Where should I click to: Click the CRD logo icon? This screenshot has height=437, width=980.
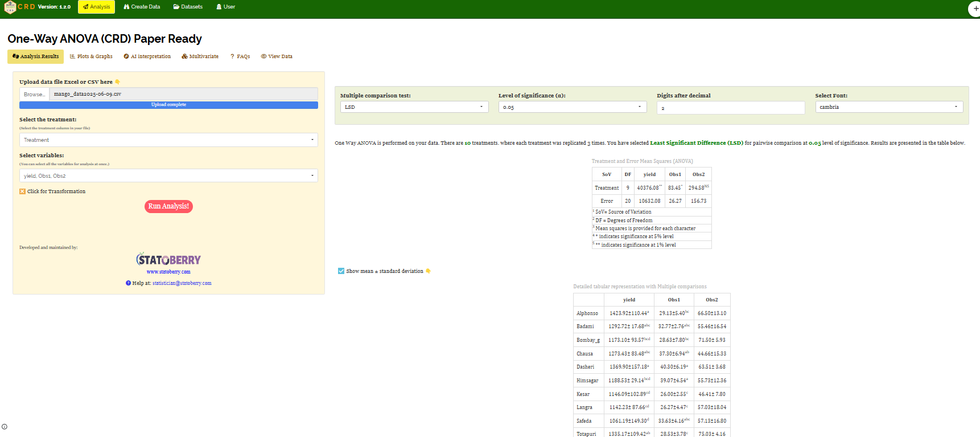[10, 7]
